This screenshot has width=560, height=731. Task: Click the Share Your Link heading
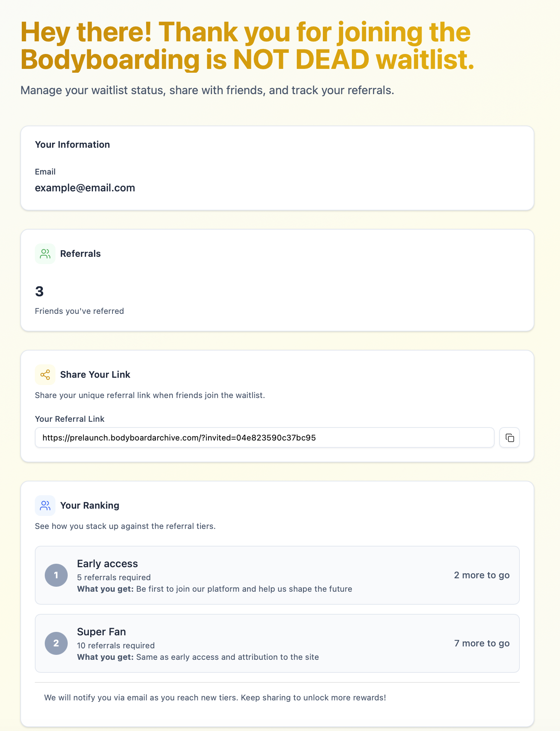click(x=95, y=375)
